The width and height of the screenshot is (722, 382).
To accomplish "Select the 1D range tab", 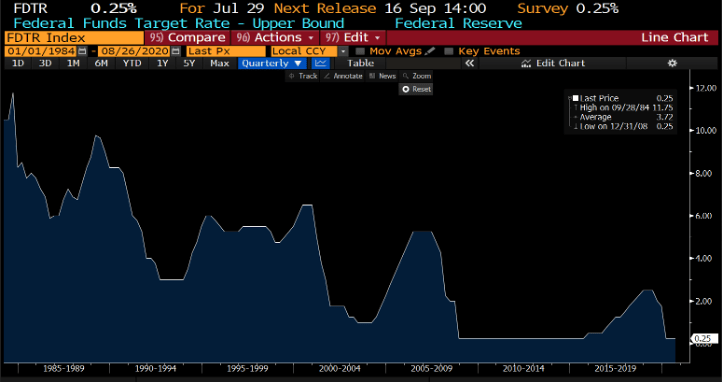I will point(18,64).
